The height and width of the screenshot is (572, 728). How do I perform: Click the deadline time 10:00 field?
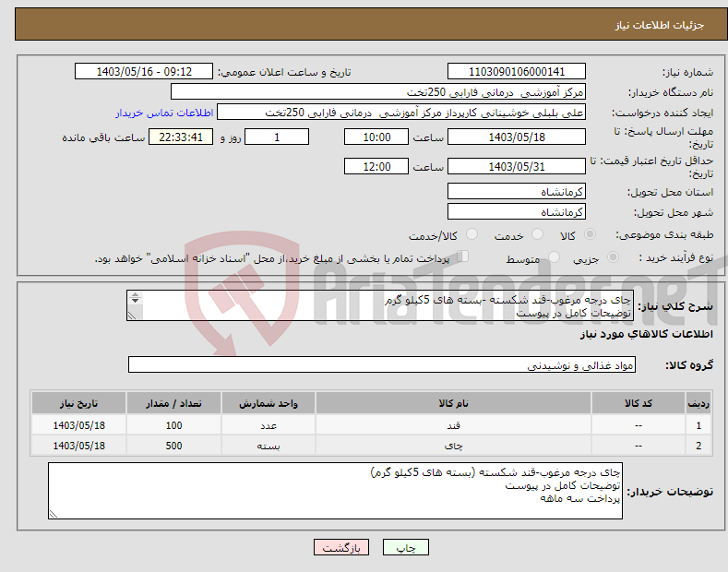pos(376,137)
